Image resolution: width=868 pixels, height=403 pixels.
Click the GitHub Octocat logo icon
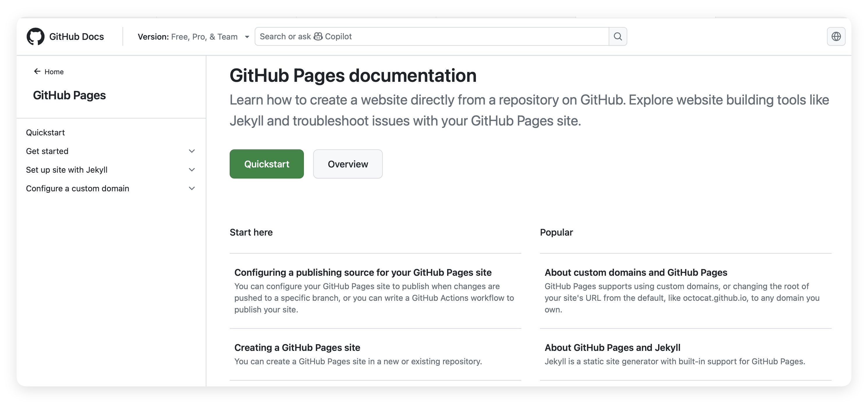click(36, 36)
